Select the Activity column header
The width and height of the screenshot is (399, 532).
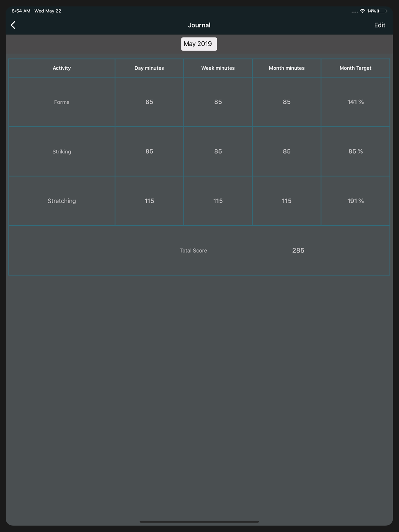pos(62,68)
